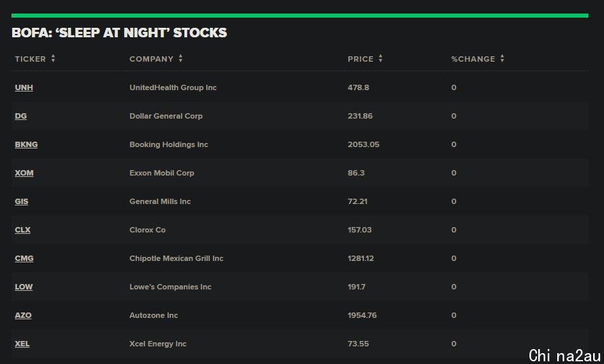Select the CLX ticker link
604x364 pixels.
coord(23,230)
